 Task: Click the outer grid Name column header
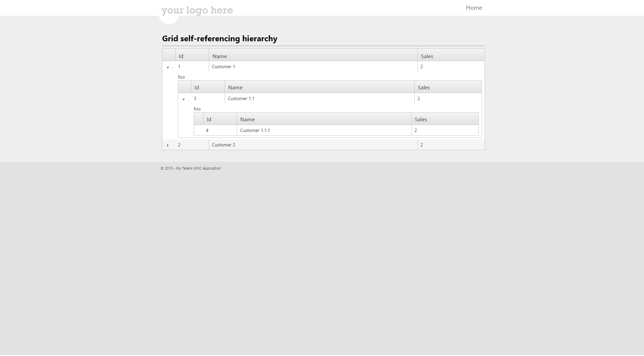point(313,55)
